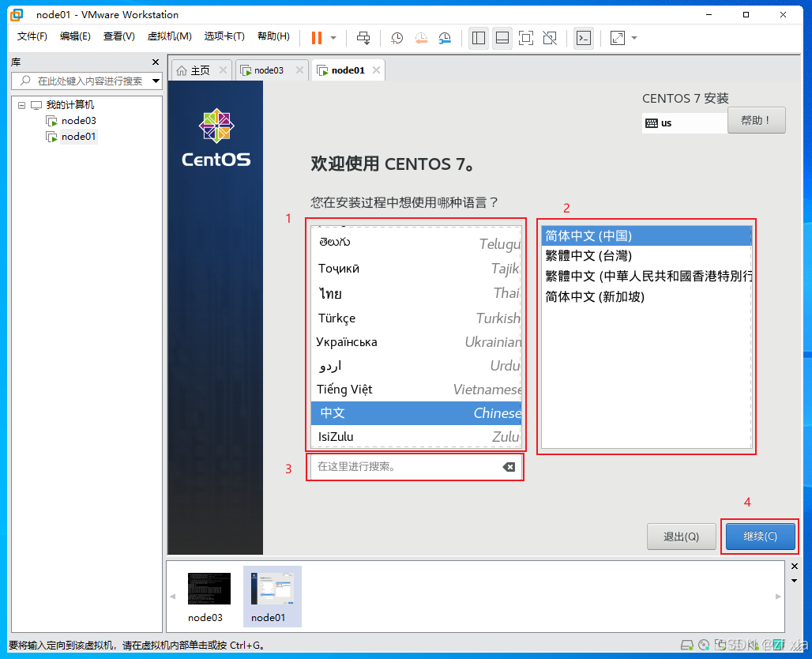The width and height of the screenshot is (812, 659).
Task: Select 中文 Chinese language row
Action: point(416,413)
